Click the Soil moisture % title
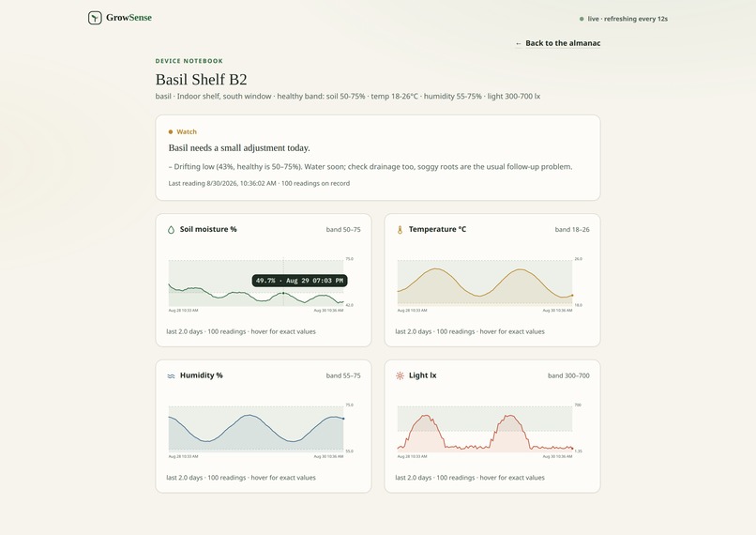Image resolution: width=756 pixels, height=535 pixels. click(208, 229)
